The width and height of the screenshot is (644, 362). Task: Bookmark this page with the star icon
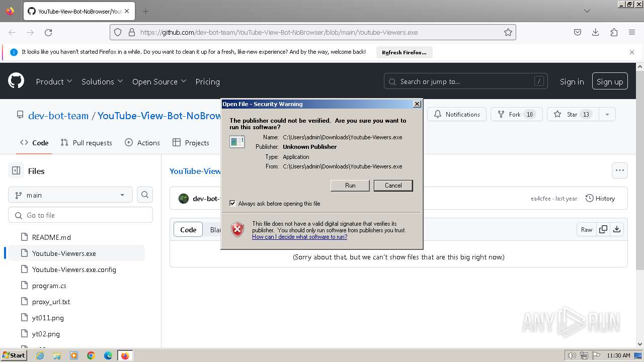[508, 32]
